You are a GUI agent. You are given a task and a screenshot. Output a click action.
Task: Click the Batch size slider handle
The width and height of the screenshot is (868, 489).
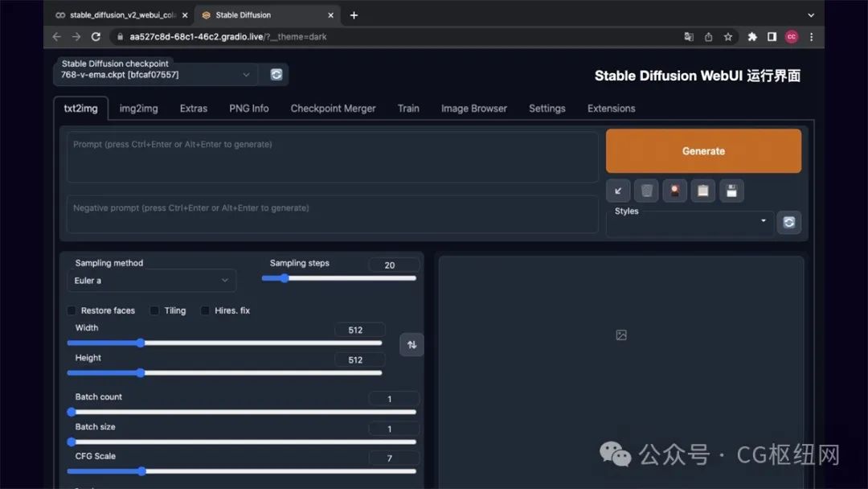pos(72,442)
